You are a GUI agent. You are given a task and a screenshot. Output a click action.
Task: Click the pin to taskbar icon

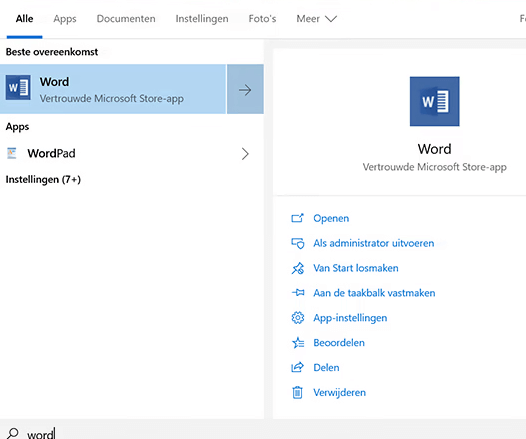point(298,293)
